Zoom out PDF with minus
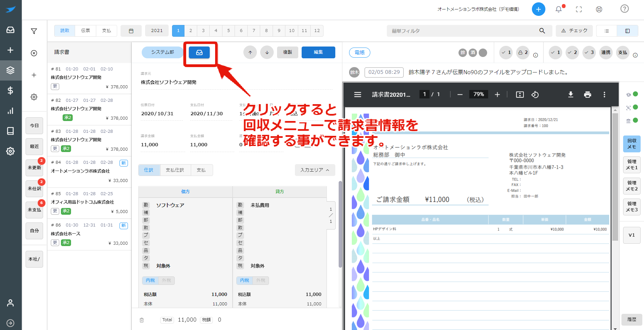This screenshot has height=330, width=644. (x=460, y=94)
